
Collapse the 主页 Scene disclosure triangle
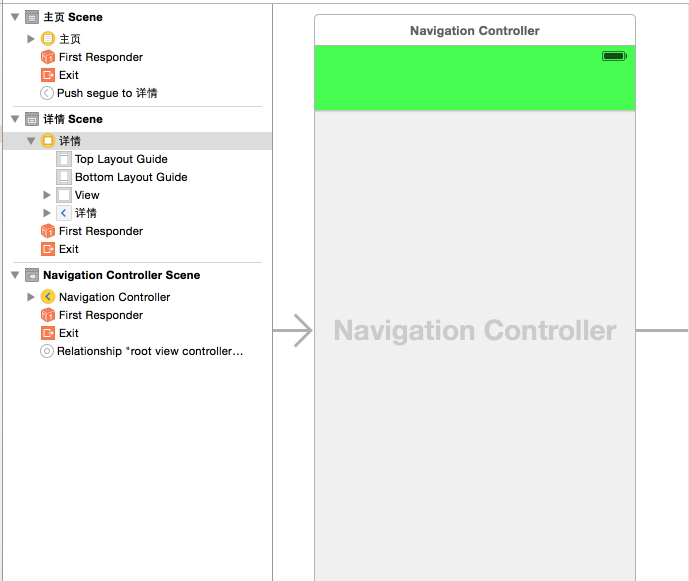(x=15, y=17)
